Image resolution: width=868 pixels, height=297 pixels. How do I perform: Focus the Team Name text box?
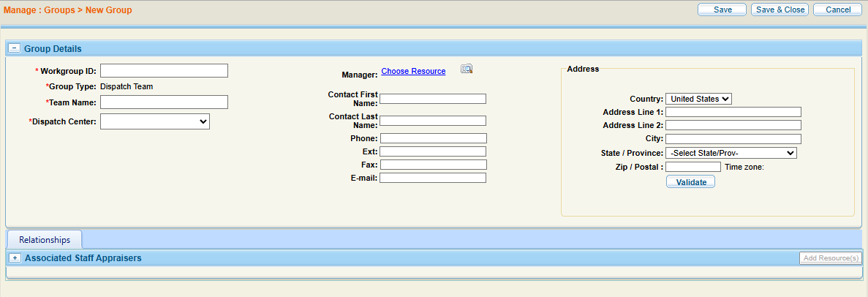(x=164, y=102)
